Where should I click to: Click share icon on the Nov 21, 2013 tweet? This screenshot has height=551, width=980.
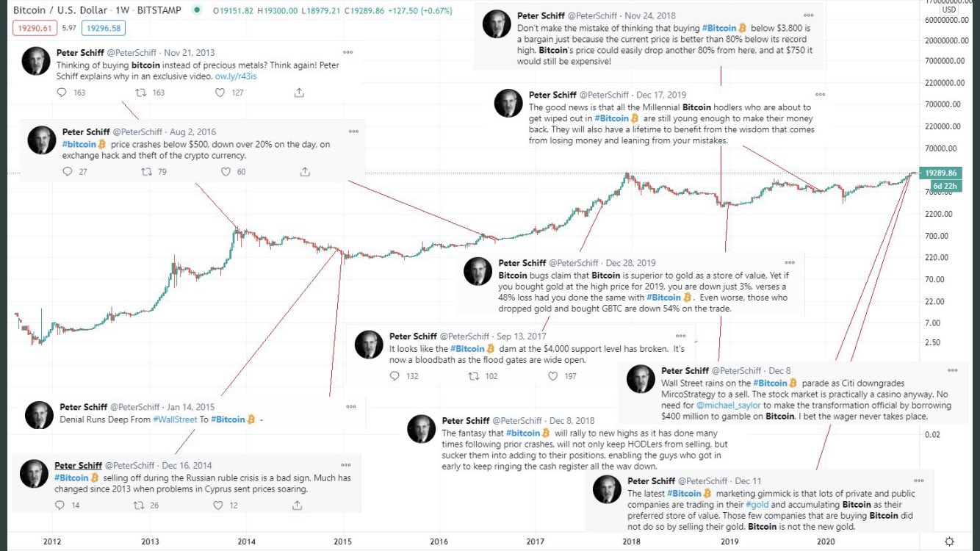point(299,93)
